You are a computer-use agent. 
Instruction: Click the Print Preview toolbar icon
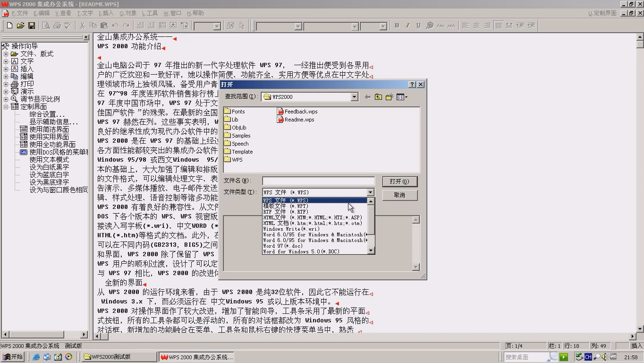(x=46, y=26)
